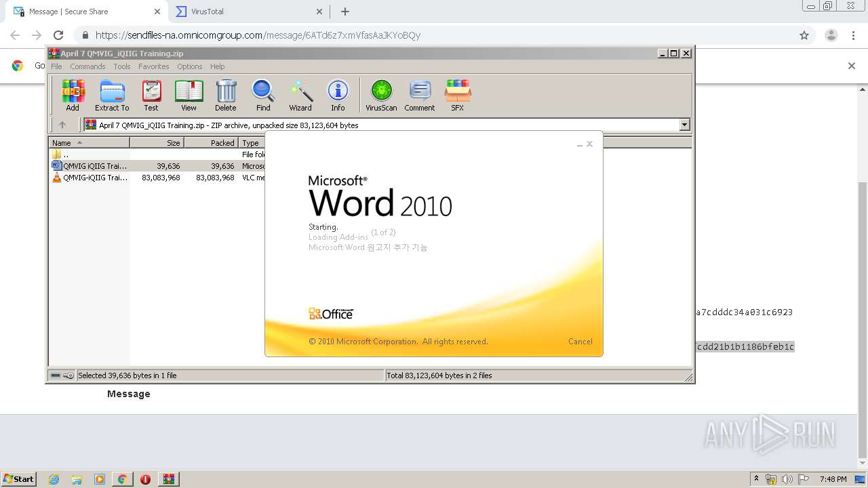Close the Word splash with its X

coord(589,144)
